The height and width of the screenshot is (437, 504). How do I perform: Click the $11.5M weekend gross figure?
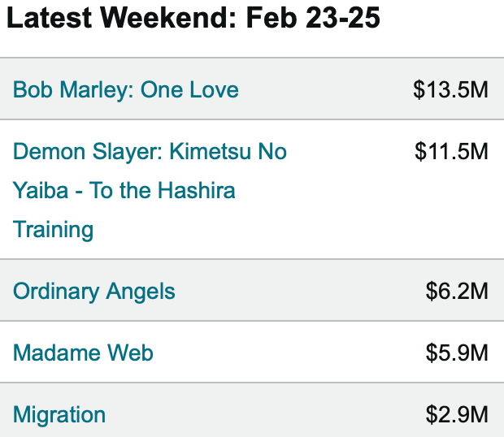(x=451, y=152)
